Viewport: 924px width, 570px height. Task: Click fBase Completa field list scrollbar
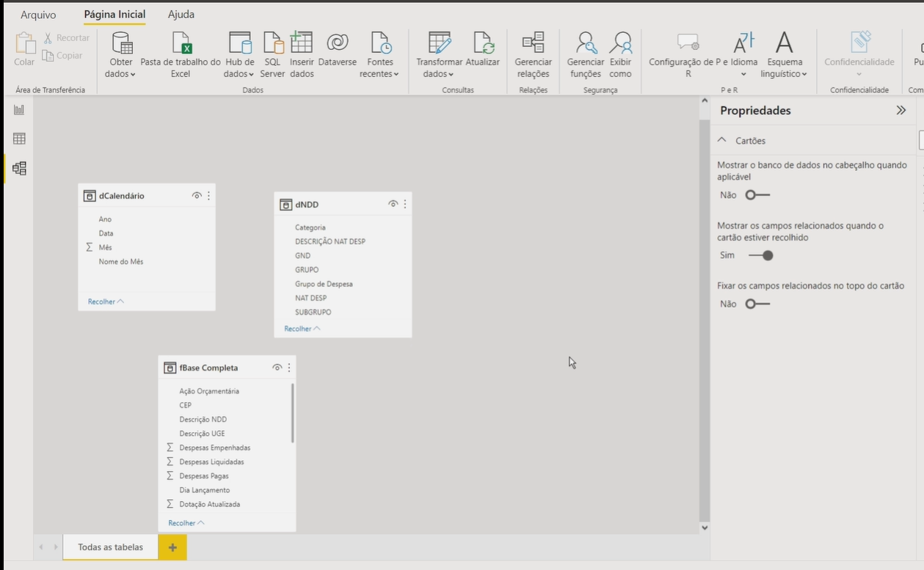point(293,412)
